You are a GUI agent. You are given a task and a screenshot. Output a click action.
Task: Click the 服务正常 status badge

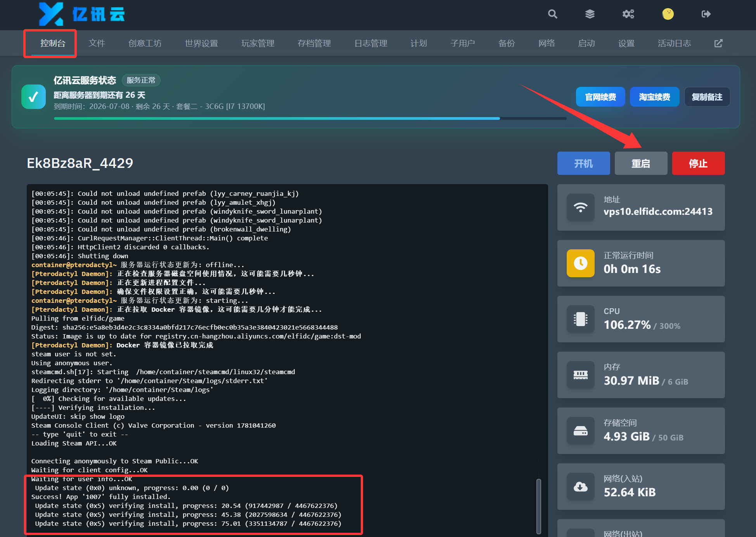(x=141, y=80)
